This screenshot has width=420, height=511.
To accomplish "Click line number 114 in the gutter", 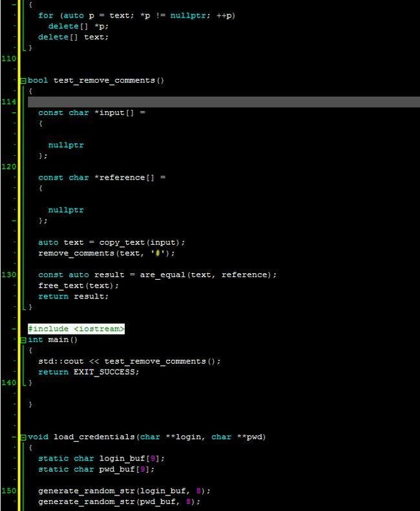I will (9, 101).
